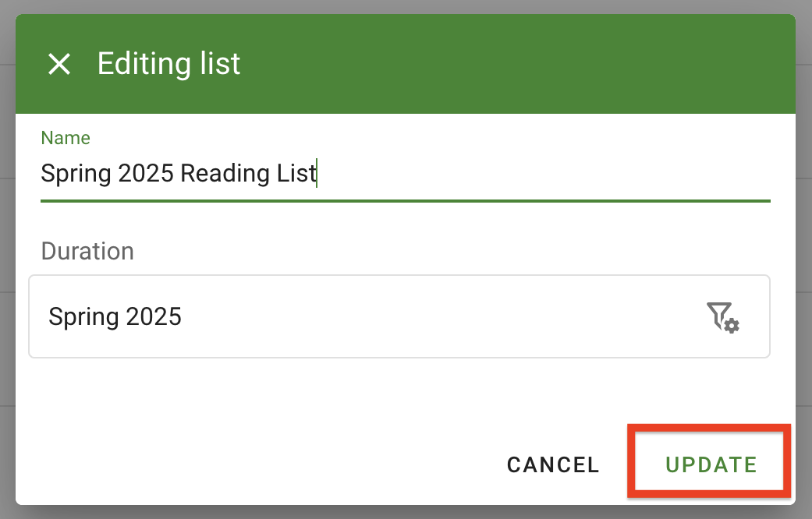Click the green underline beneath Name field

coord(406,201)
